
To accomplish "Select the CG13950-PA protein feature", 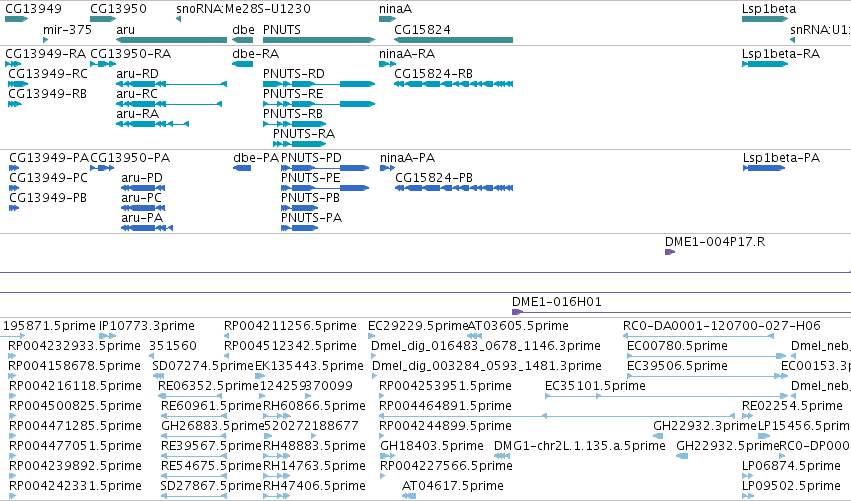I will (103, 168).
